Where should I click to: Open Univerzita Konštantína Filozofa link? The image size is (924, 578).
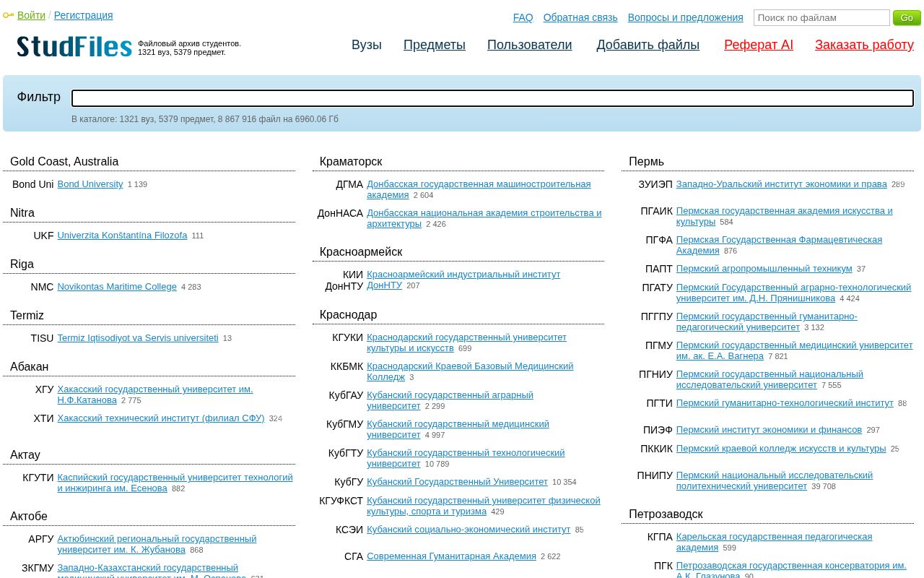pyautogui.click(x=122, y=236)
